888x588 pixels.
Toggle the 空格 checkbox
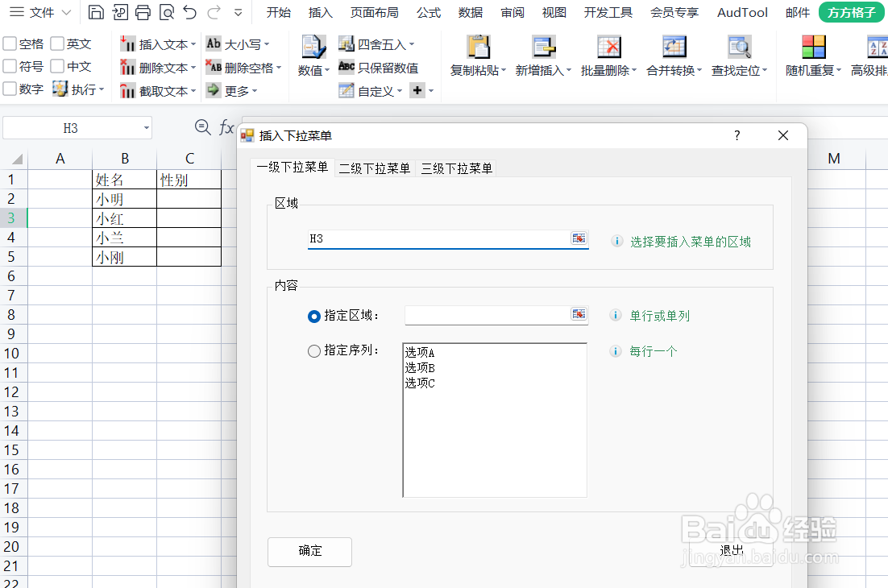coord(10,43)
